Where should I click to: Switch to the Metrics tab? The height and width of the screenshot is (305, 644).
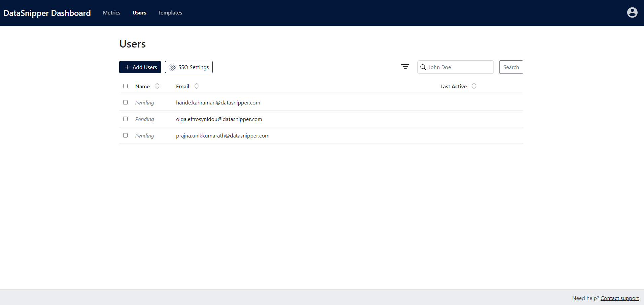pos(111,13)
